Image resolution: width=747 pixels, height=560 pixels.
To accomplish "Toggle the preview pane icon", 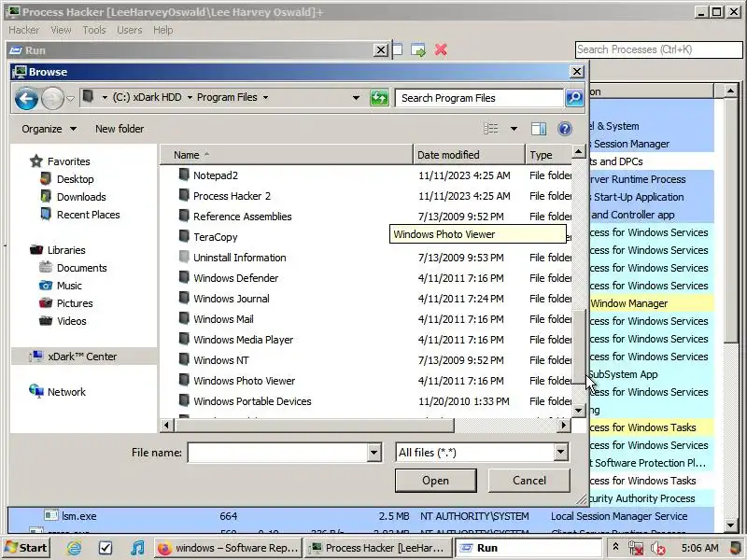I will tap(539, 129).
